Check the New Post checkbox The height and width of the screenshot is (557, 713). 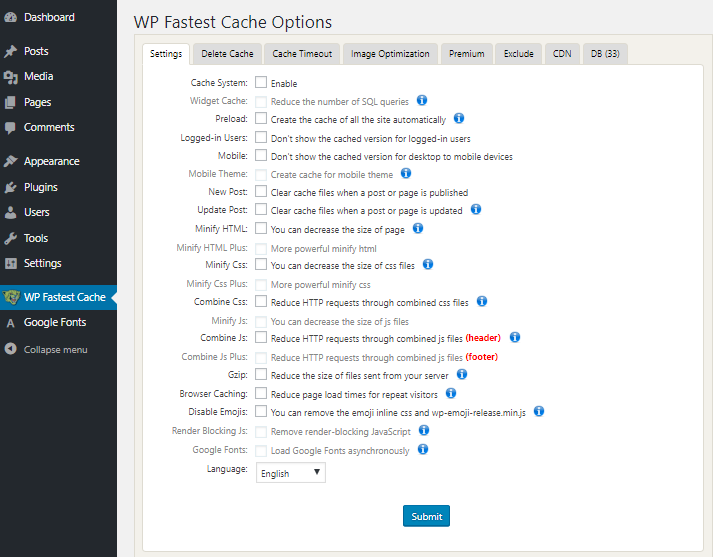[261, 191]
